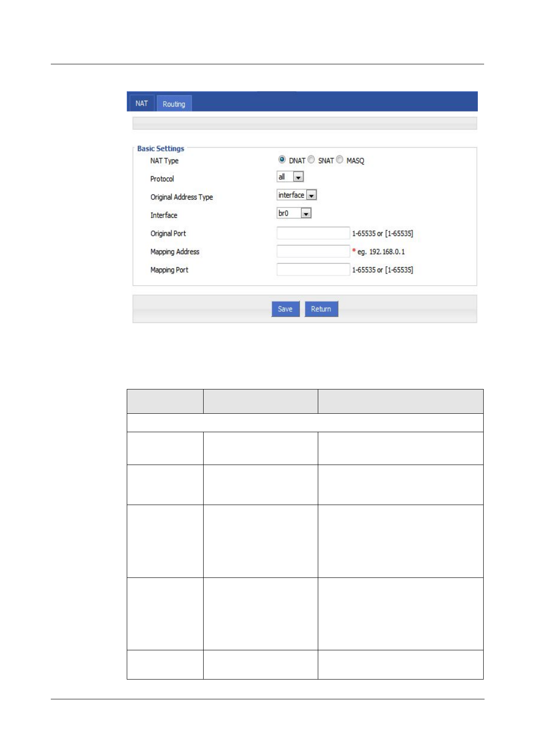Click the Original Port input field
534x756 pixels.
pos(313,233)
